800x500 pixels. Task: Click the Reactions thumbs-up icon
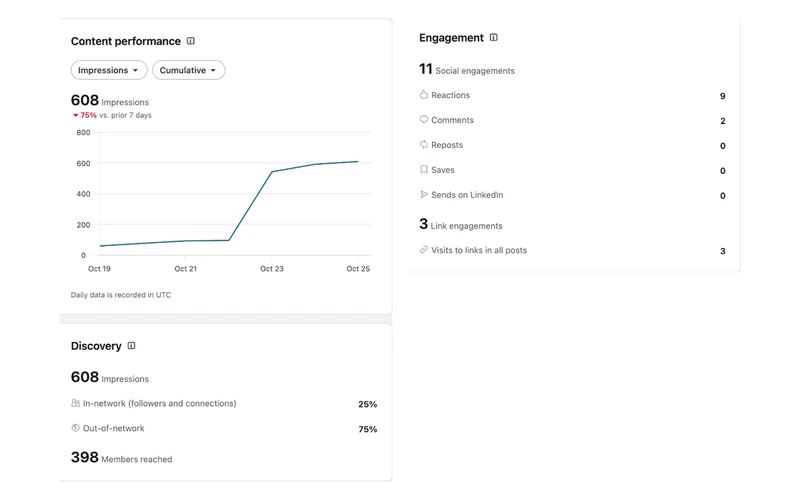pos(423,94)
